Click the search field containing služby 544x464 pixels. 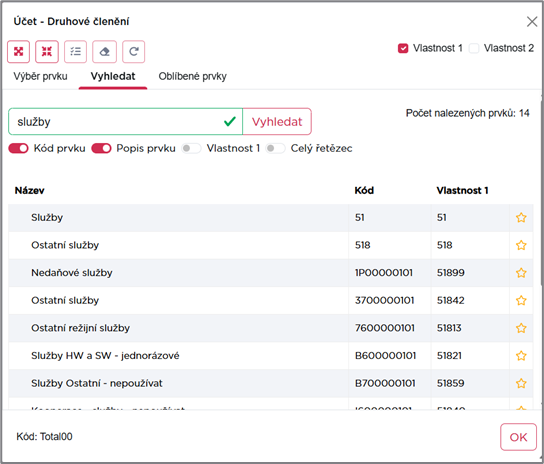pos(125,121)
